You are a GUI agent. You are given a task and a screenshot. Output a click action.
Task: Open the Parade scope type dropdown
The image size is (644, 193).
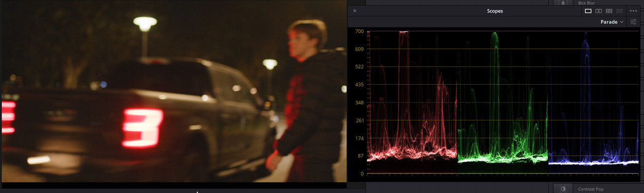pyautogui.click(x=612, y=22)
